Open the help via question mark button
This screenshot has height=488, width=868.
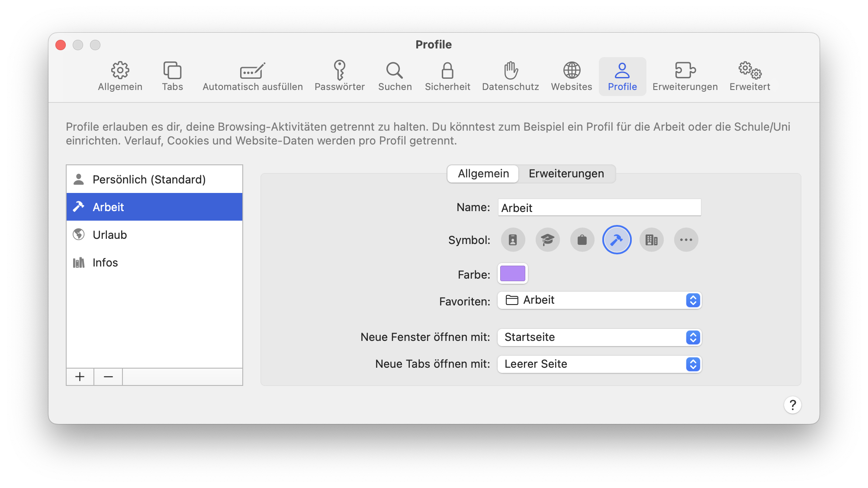coord(792,405)
